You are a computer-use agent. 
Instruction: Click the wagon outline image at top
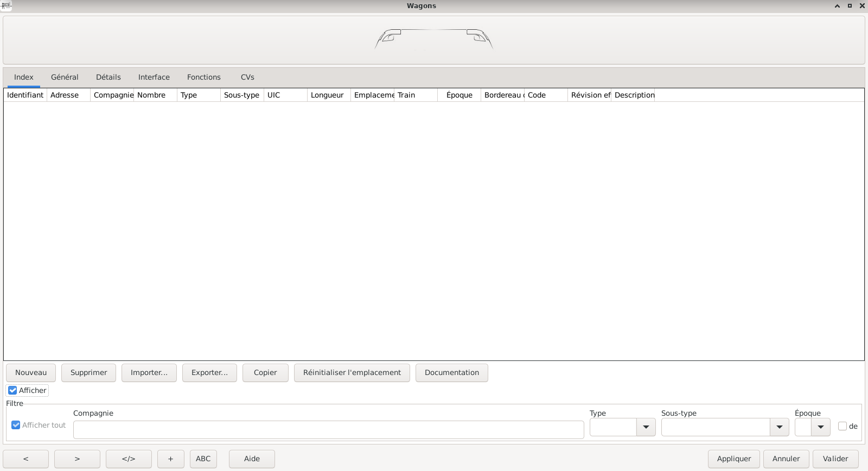[433, 39]
